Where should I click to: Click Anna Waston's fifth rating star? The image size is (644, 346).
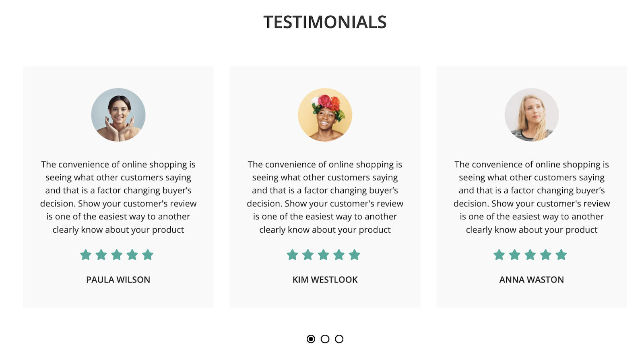coord(561,255)
